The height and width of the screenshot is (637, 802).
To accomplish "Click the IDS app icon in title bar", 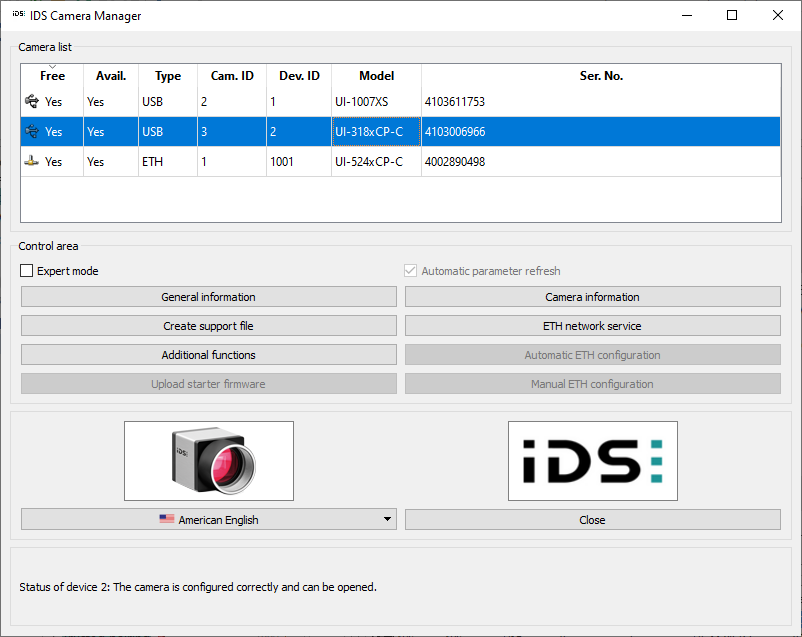I will (x=19, y=14).
